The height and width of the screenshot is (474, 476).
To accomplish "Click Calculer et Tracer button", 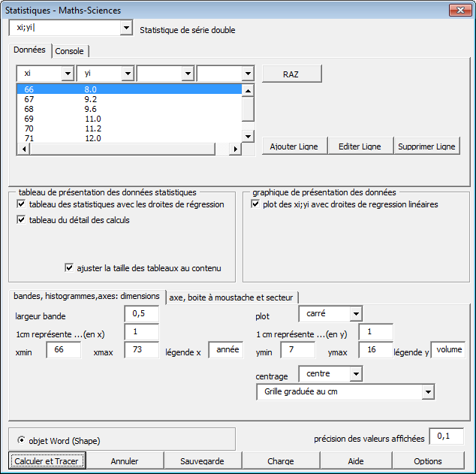I will click(47, 460).
